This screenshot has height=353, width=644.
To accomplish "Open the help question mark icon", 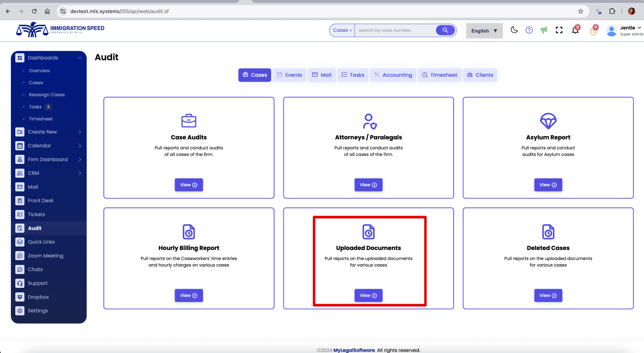I will [x=529, y=30].
